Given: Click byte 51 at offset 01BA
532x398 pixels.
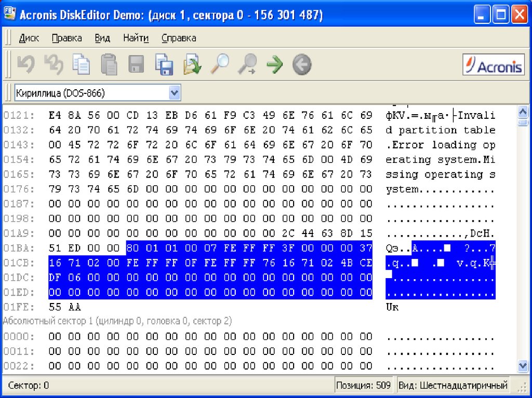Looking at the screenshot, I should (55, 248).
